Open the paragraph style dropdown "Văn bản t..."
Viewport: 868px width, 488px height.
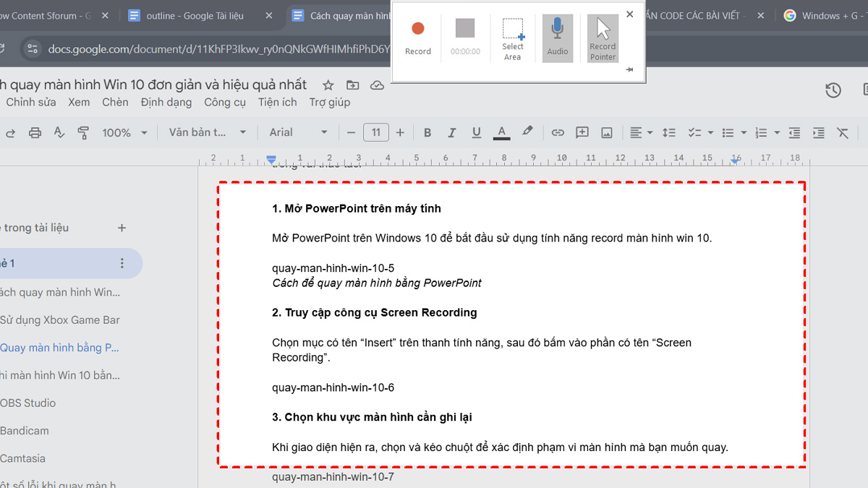coord(208,132)
